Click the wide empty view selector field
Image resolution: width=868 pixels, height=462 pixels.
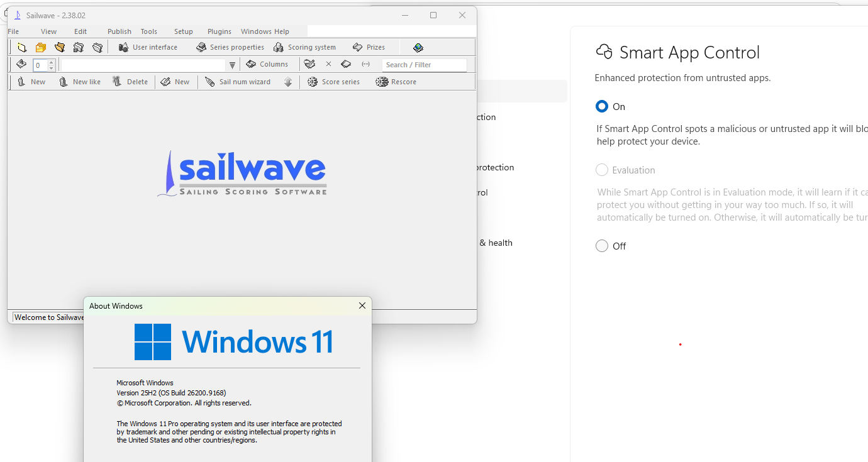click(143, 65)
